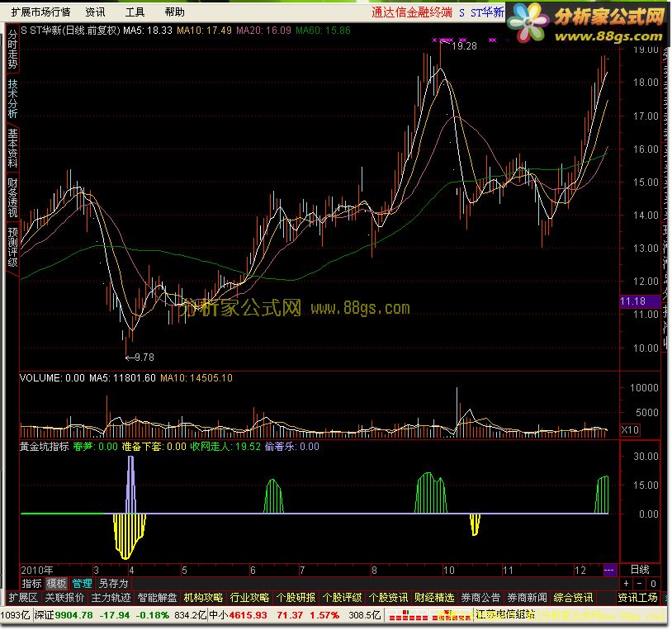Switch to 预测评级 side tab
This screenshot has width=672, height=630.
[x=12, y=247]
